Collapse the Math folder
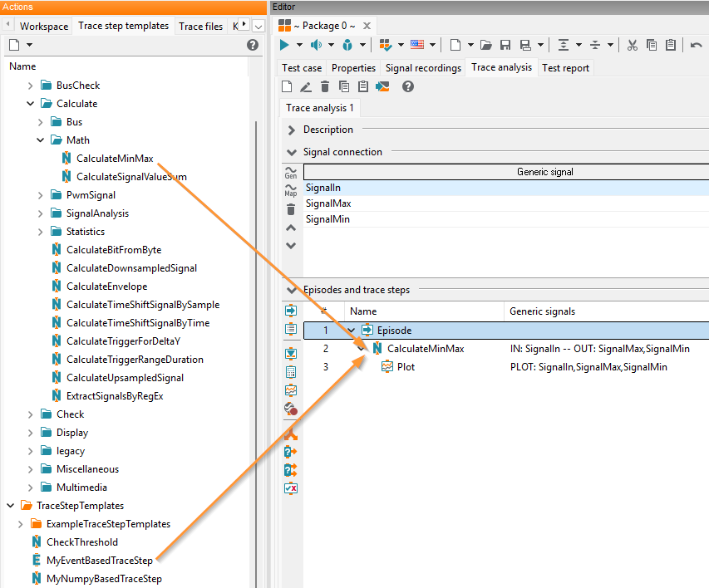The width and height of the screenshot is (709, 588). (x=40, y=140)
